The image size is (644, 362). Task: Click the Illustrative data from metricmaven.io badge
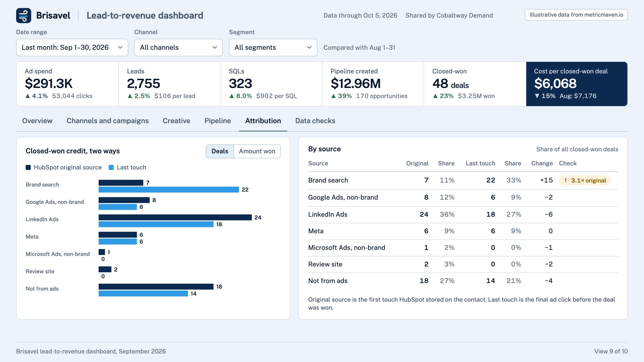pos(576,15)
